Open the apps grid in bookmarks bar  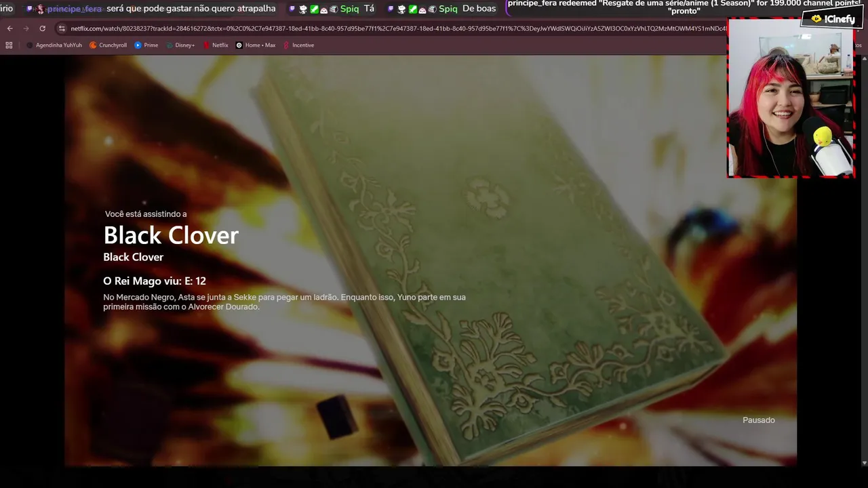9,45
